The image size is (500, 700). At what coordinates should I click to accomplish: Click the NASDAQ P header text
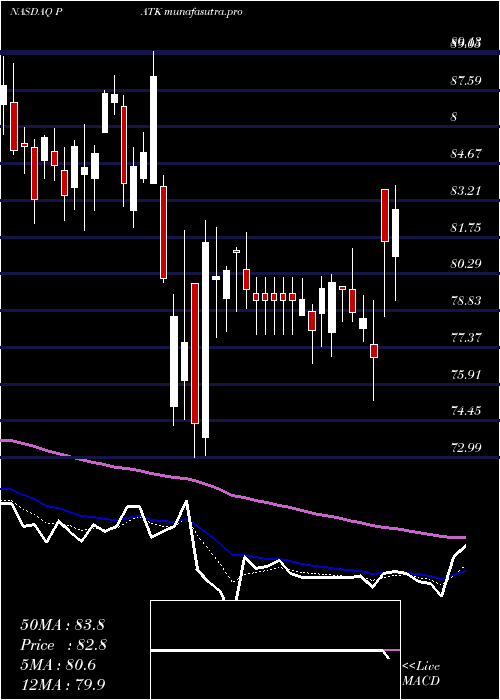(x=36, y=12)
